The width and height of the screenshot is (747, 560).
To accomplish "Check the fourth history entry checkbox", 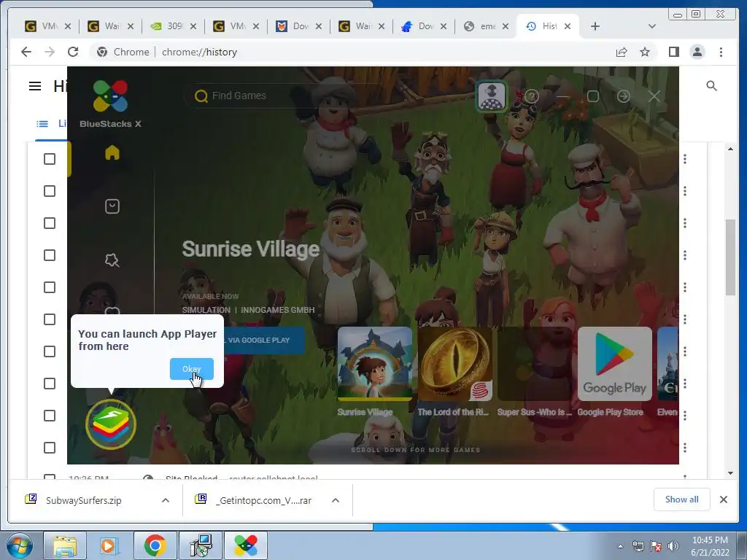I will point(50,255).
